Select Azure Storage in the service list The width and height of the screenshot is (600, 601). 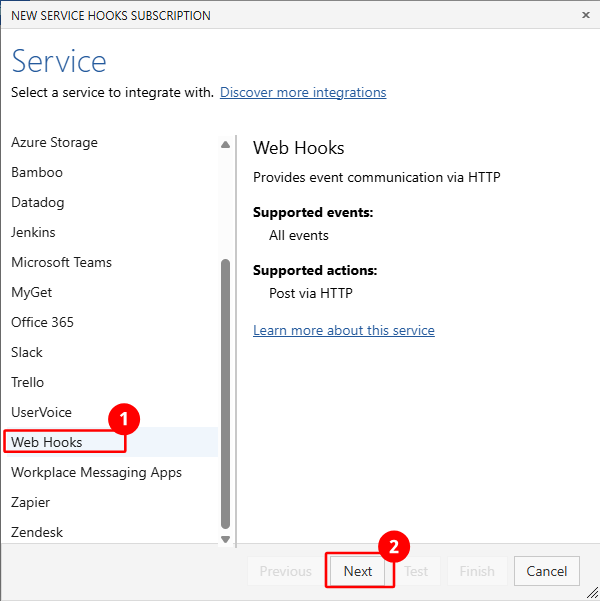110,142
